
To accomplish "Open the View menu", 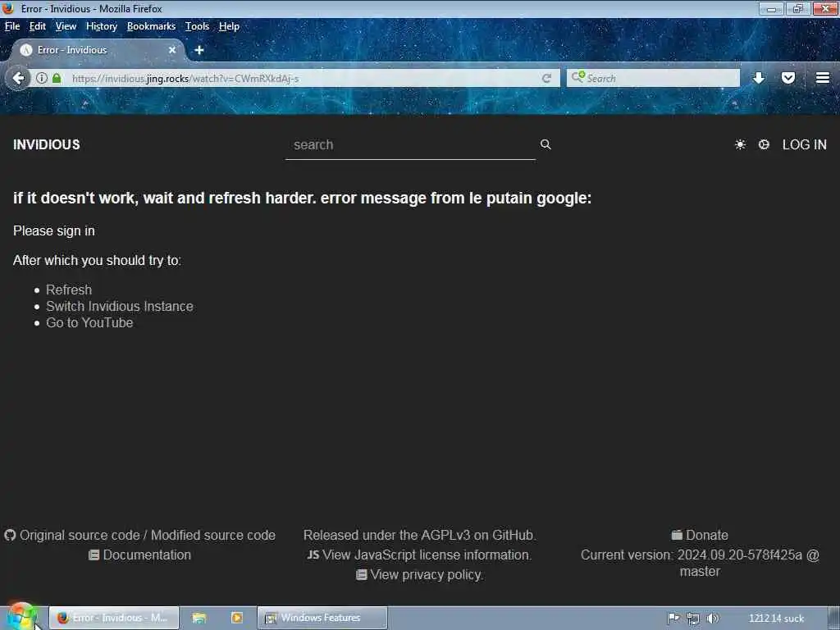I will coord(66,26).
